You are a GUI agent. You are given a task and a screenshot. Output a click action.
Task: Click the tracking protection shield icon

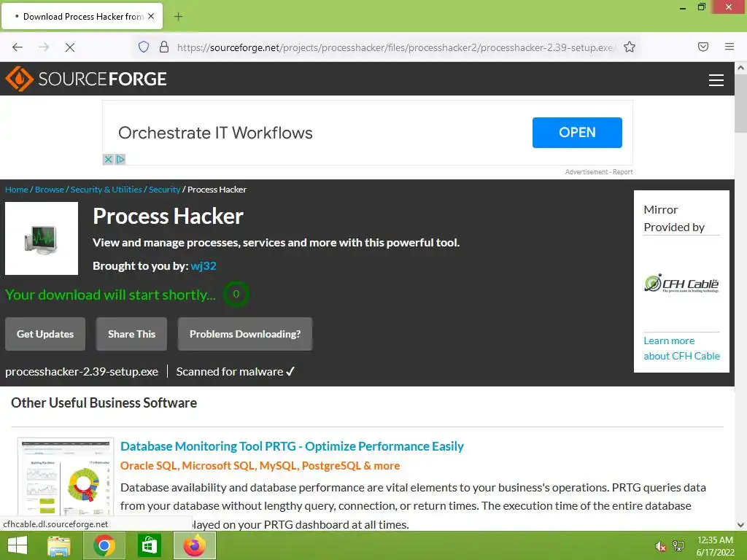coord(144,47)
